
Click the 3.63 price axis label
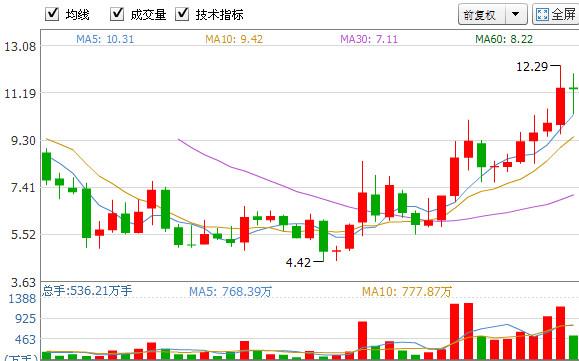point(24,283)
